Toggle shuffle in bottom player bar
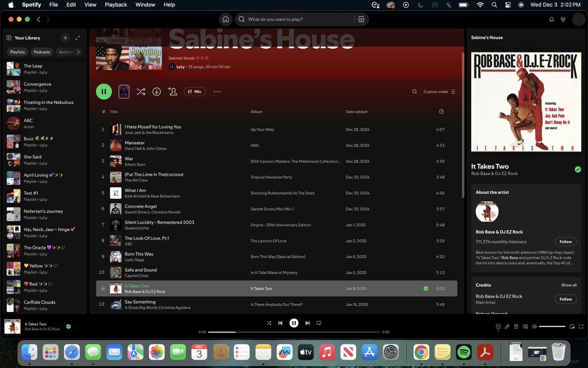Screen dimensions: 588x368 coord(269,323)
